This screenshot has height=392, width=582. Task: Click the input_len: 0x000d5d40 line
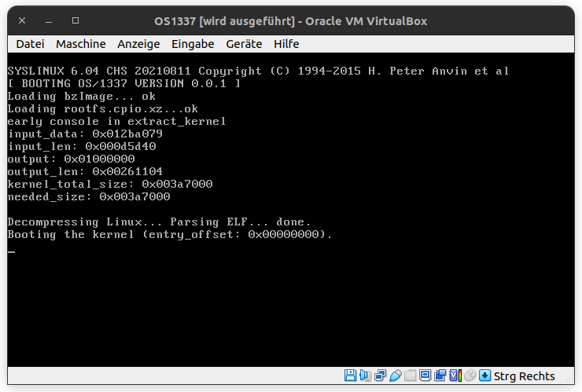tap(82, 146)
